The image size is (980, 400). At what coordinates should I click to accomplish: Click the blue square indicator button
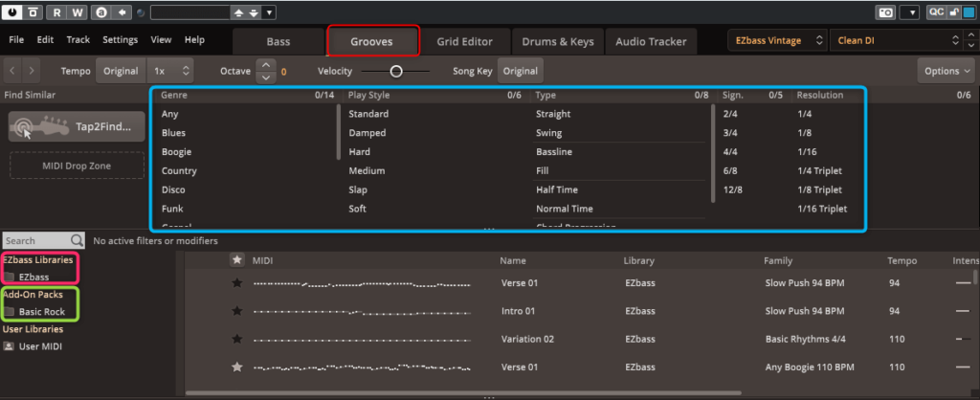tap(969, 11)
